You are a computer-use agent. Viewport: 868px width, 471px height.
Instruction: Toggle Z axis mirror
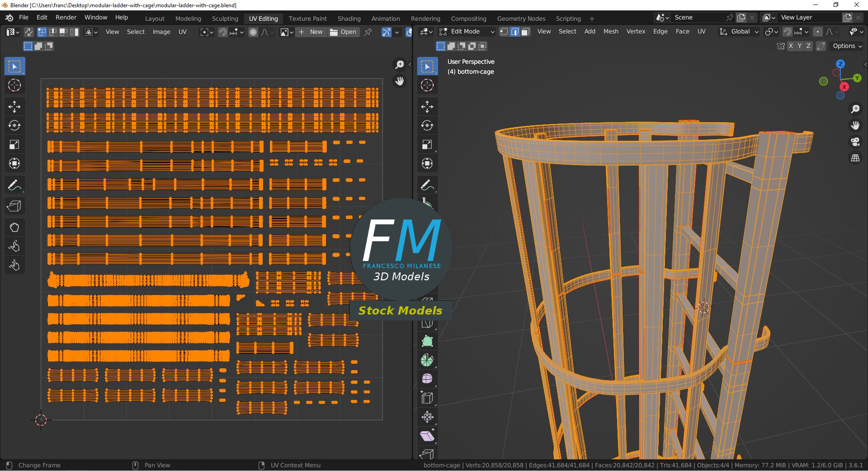[x=809, y=46]
